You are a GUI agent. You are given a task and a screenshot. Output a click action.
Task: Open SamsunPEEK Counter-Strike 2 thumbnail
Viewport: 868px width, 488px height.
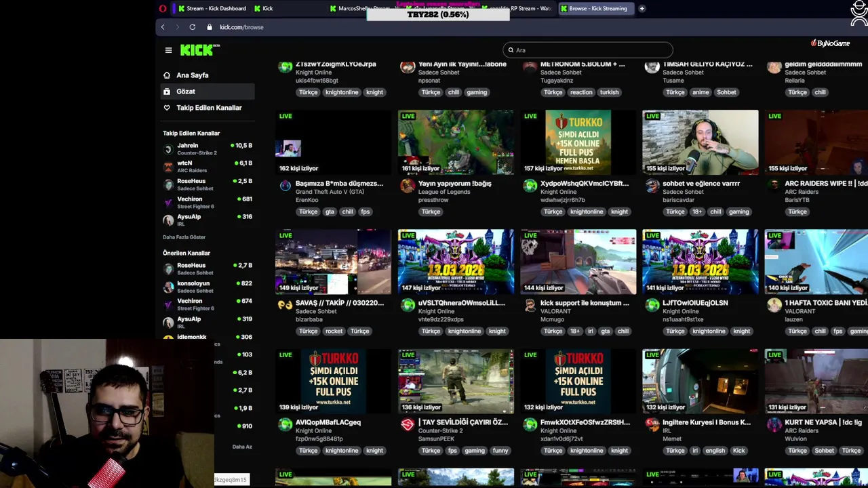[456, 381]
